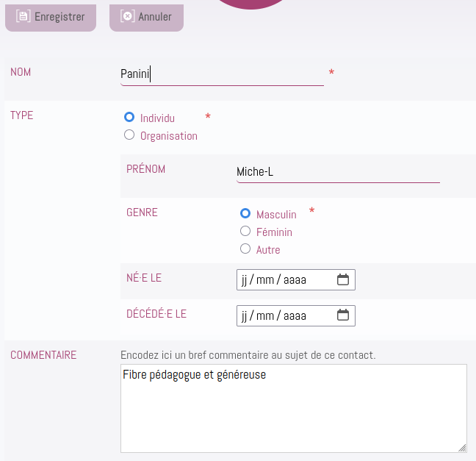Click the Né·e le date field

click(x=296, y=279)
